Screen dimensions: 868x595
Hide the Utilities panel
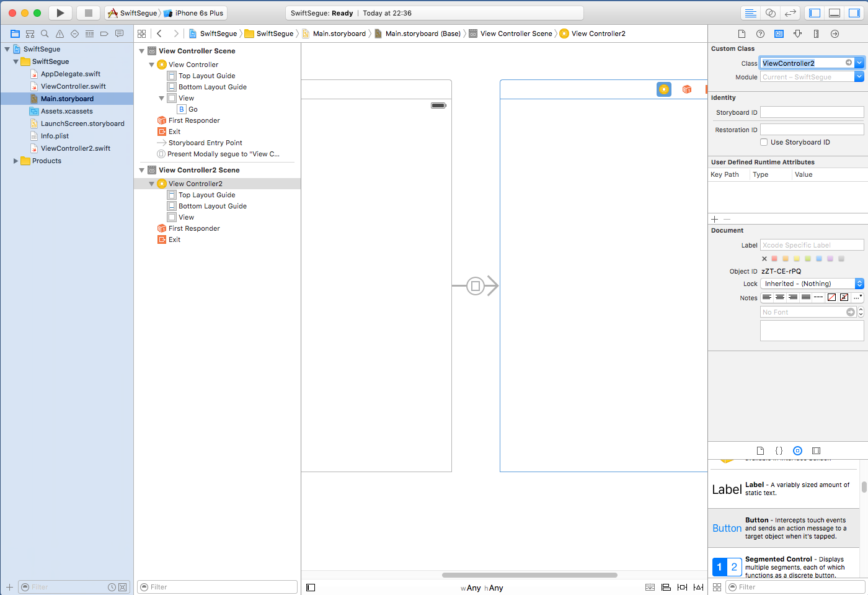point(854,13)
